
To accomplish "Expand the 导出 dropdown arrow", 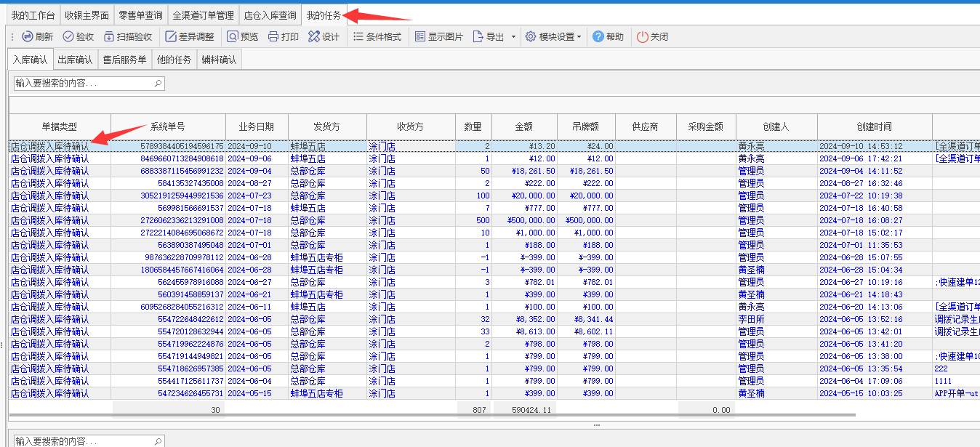I will 513,37.
